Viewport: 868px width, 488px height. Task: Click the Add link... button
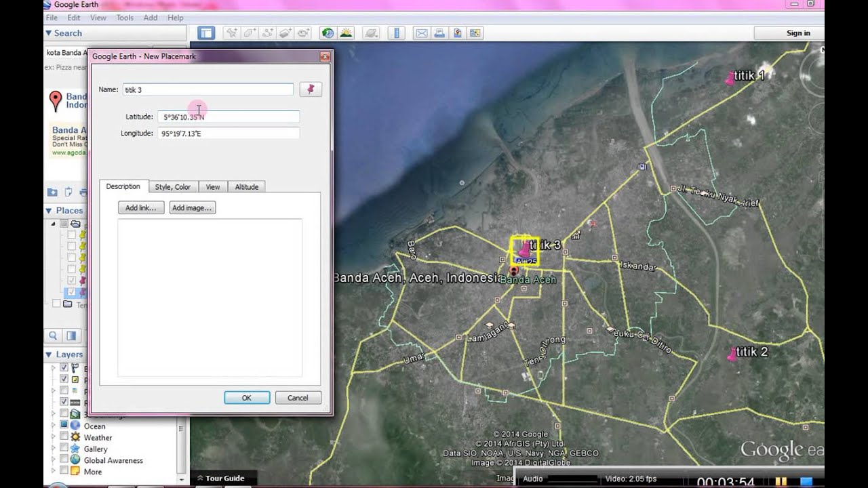pyautogui.click(x=141, y=208)
